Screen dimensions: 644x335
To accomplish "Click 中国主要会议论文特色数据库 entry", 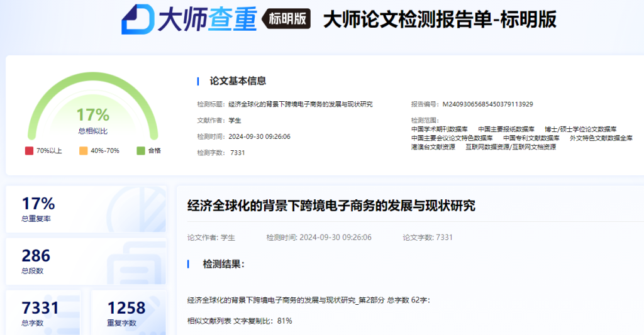I will [x=452, y=138].
